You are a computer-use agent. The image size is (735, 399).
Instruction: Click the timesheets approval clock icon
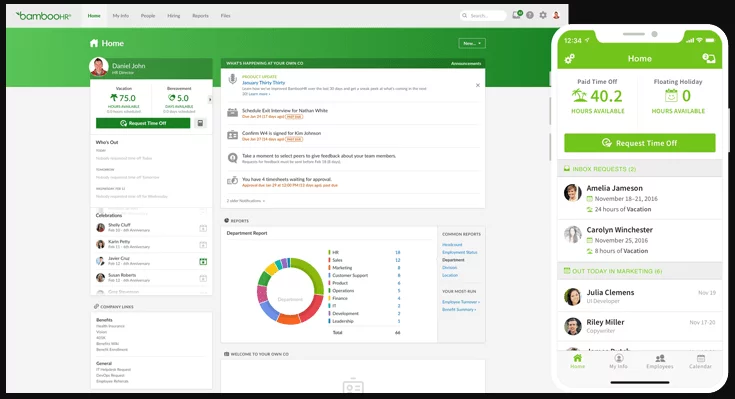232,181
